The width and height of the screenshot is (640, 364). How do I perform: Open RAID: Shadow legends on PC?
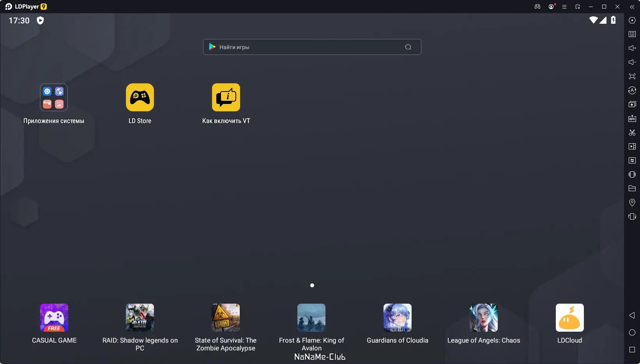tap(140, 318)
